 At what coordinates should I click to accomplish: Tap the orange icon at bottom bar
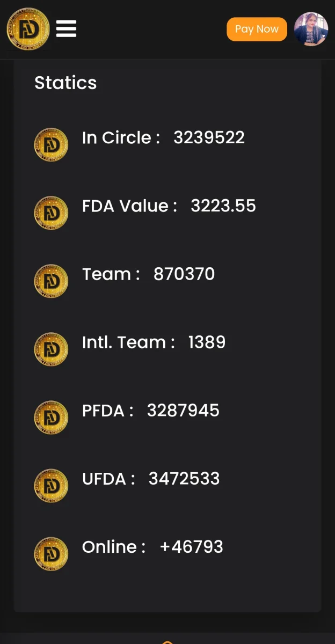(x=167, y=642)
